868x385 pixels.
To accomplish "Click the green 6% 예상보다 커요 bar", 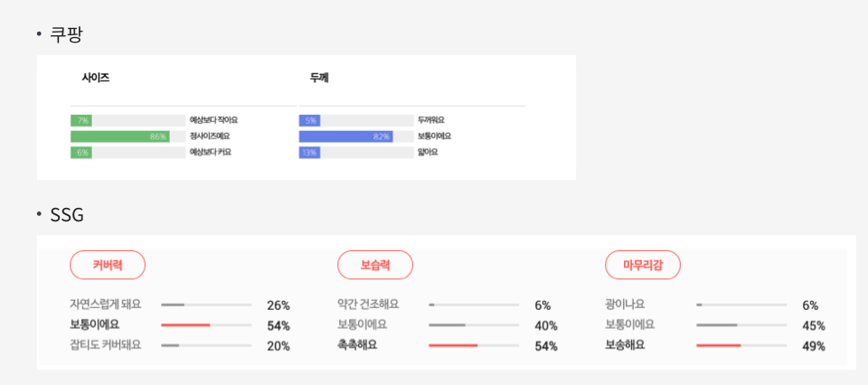I will pos(81,153).
